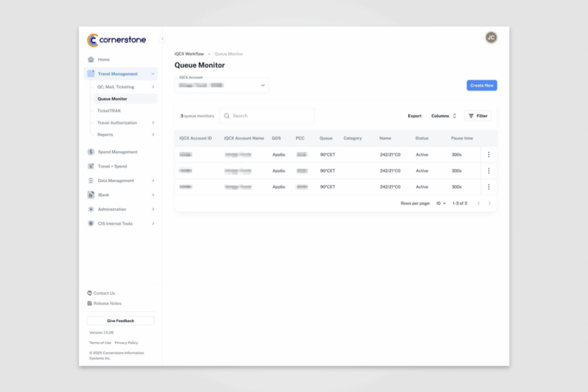The image size is (588, 392).
Task: Click the CIS Internal Tools icon
Action: (91, 223)
